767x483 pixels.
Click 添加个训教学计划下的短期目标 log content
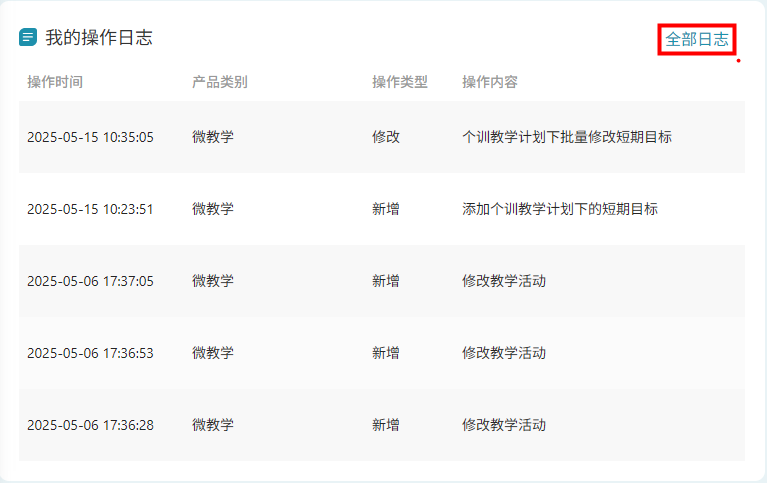(x=560, y=209)
